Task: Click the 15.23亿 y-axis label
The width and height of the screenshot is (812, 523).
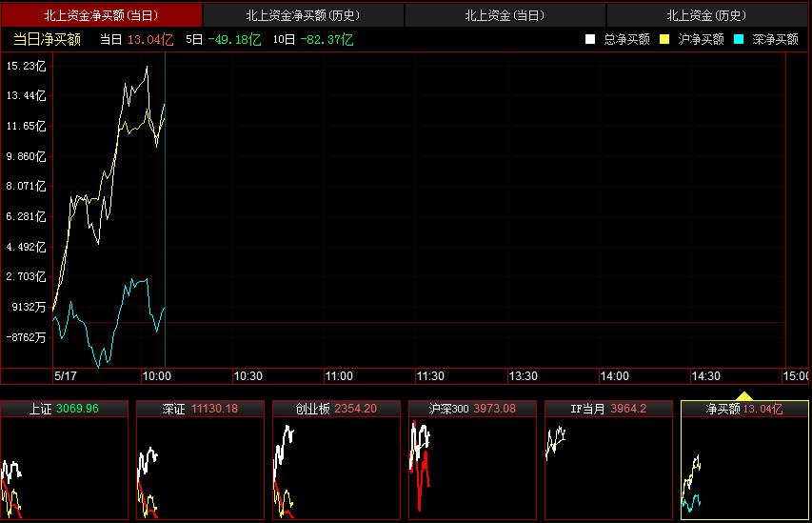Action: click(x=26, y=66)
